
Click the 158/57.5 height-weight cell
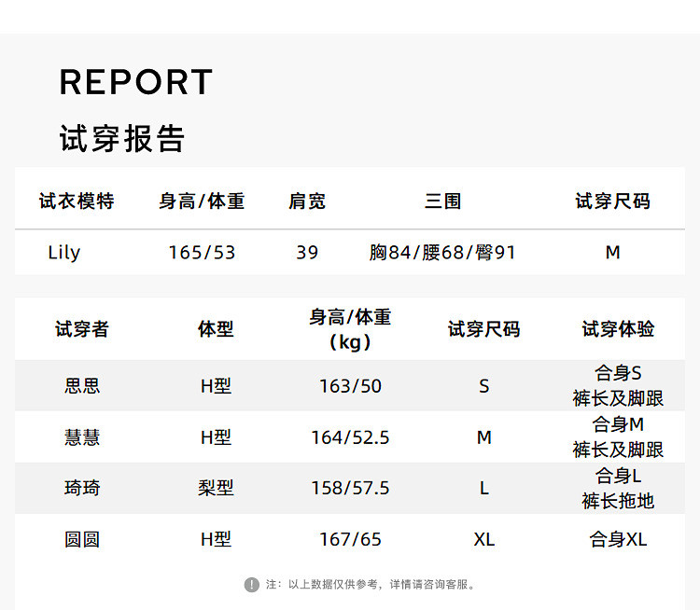350,488
